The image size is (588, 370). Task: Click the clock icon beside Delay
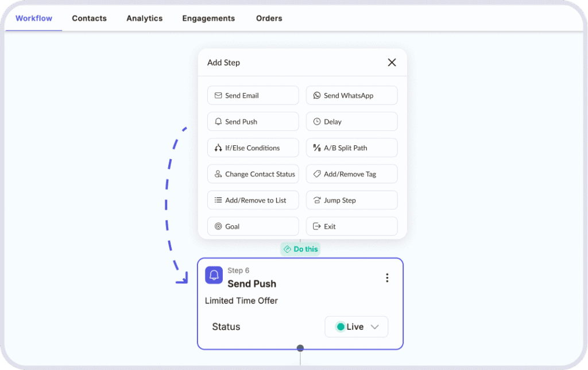317,122
